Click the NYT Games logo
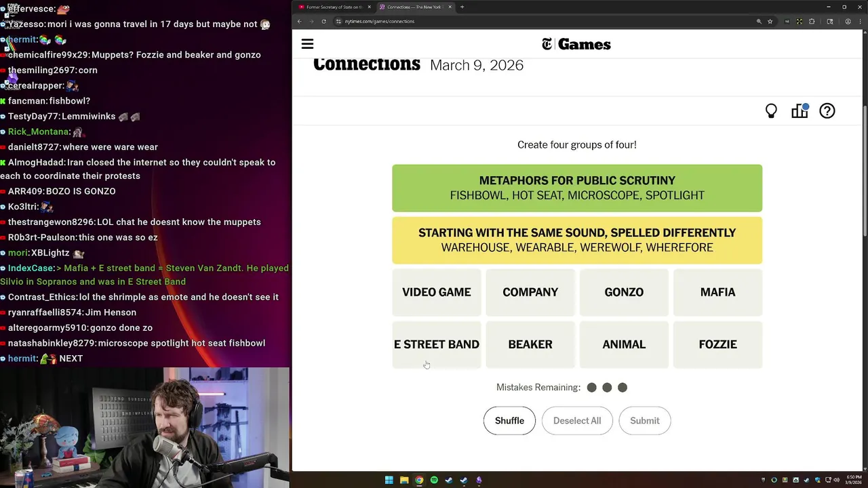 576,44
